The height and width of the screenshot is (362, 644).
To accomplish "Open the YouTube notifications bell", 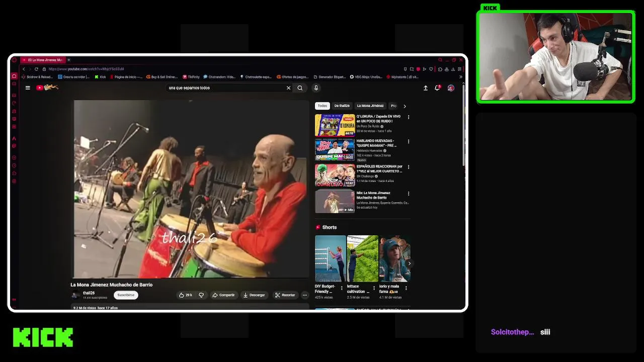I will (438, 88).
